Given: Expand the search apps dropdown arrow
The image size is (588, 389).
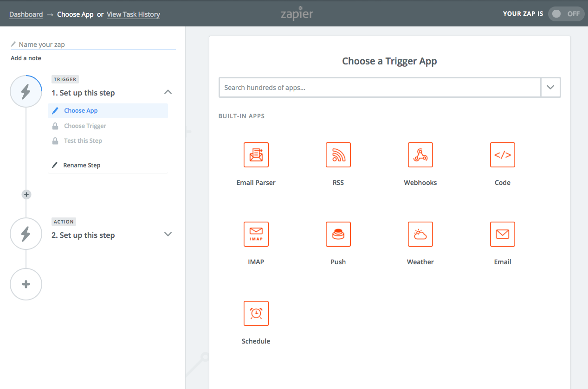Looking at the screenshot, I should pyautogui.click(x=550, y=87).
